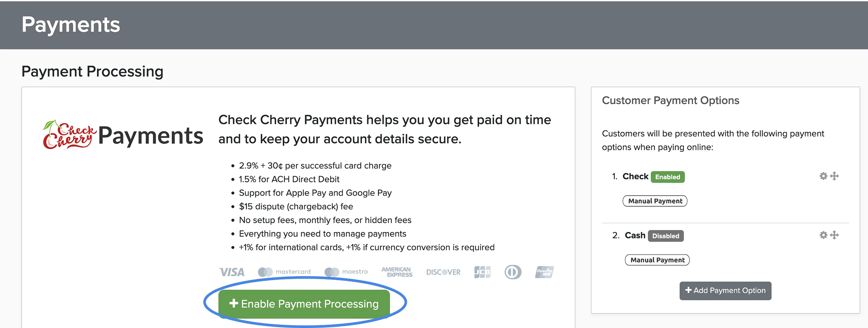Open settings gear for Cash payment option
This screenshot has width=868, height=328.
[823, 235]
